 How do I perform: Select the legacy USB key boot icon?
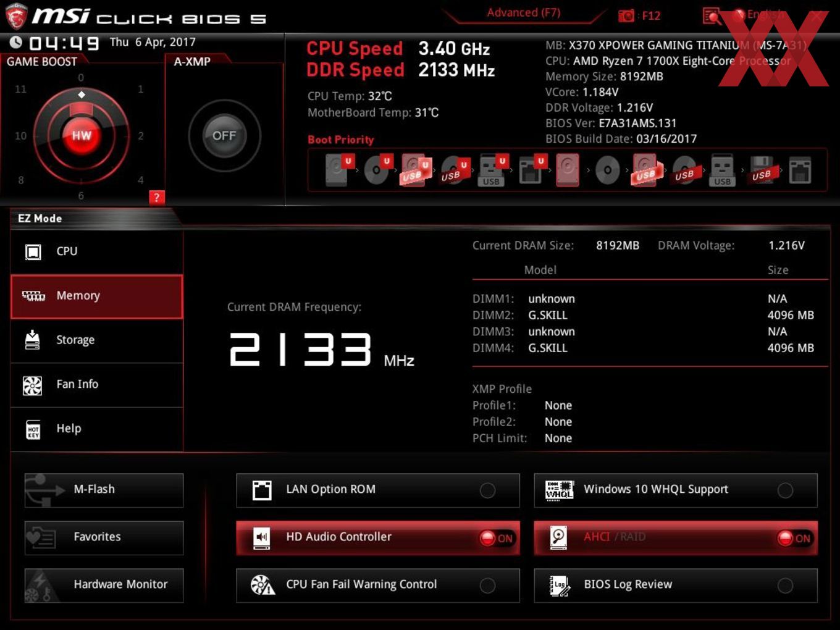click(x=722, y=170)
